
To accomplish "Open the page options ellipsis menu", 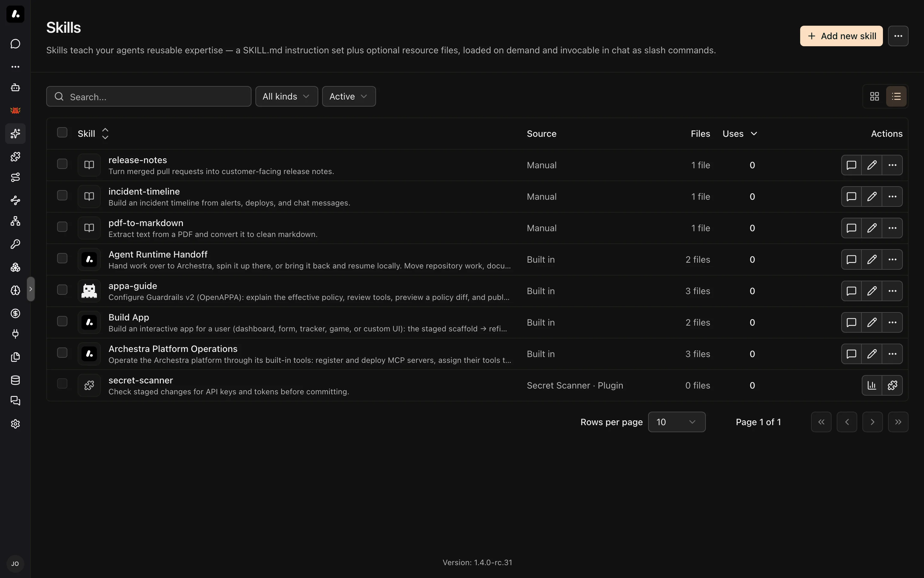I will (x=898, y=36).
